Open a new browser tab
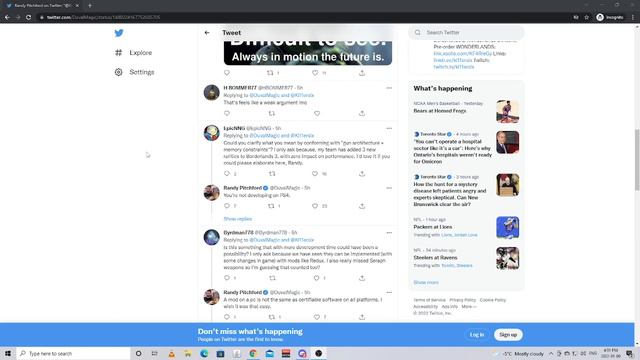 tap(90, 5)
